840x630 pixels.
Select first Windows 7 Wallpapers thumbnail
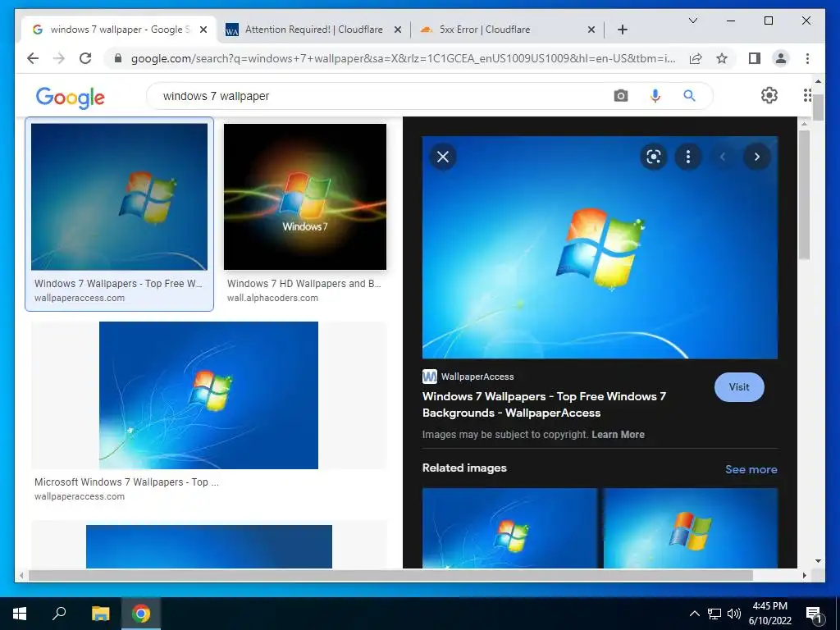[119, 197]
